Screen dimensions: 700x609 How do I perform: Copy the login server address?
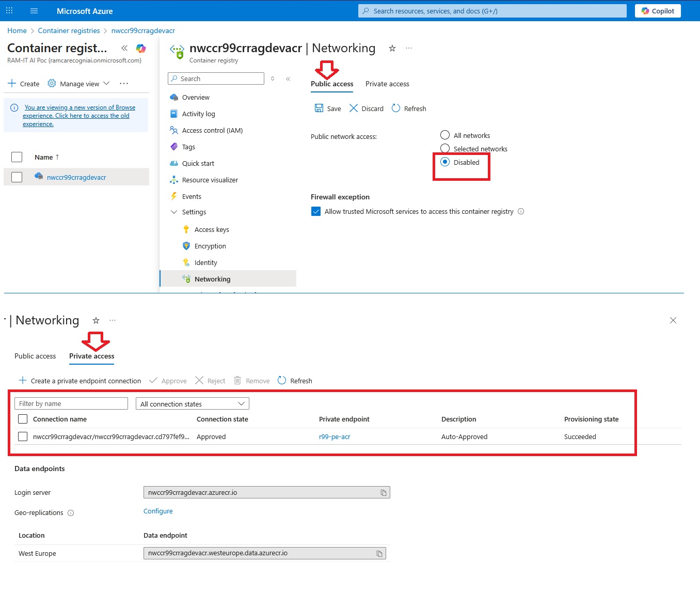coord(383,492)
